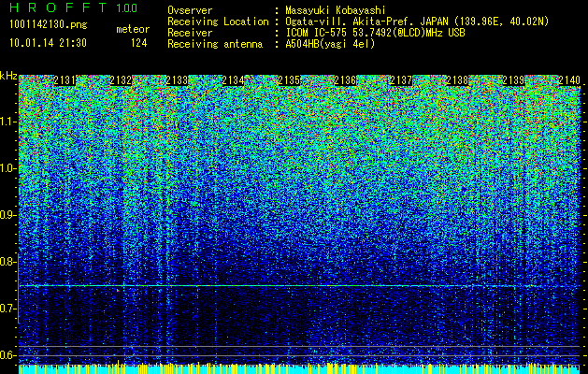Click the HROFFT 1.0.0 title text
Viewport: 588px width, 374px height.
tap(74, 7)
